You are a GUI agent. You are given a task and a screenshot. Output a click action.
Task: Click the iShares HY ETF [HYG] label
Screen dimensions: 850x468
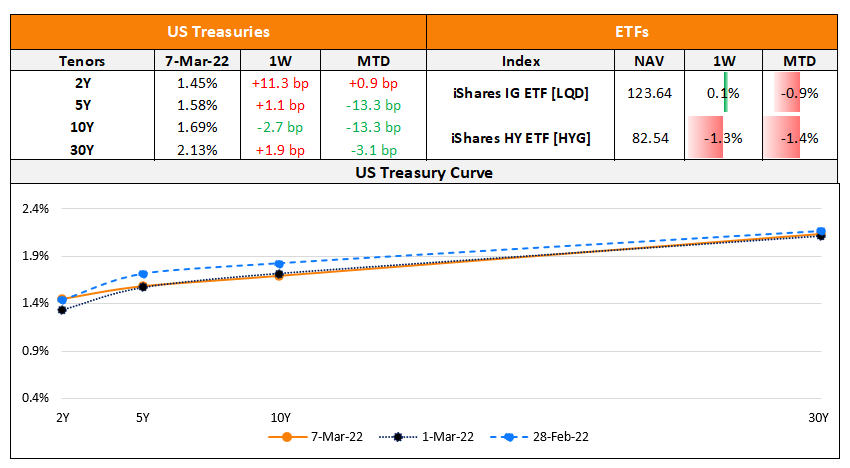coord(520,137)
